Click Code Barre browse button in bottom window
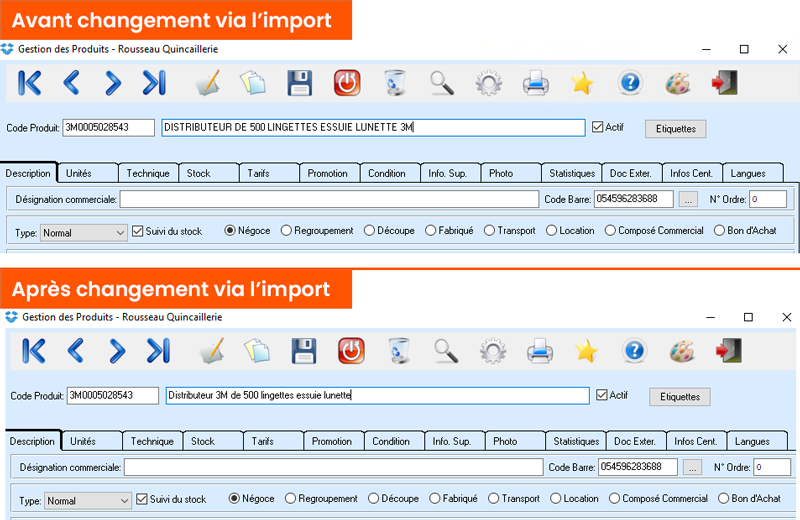Viewport: 800px width, 520px height. pyautogui.click(x=692, y=467)
